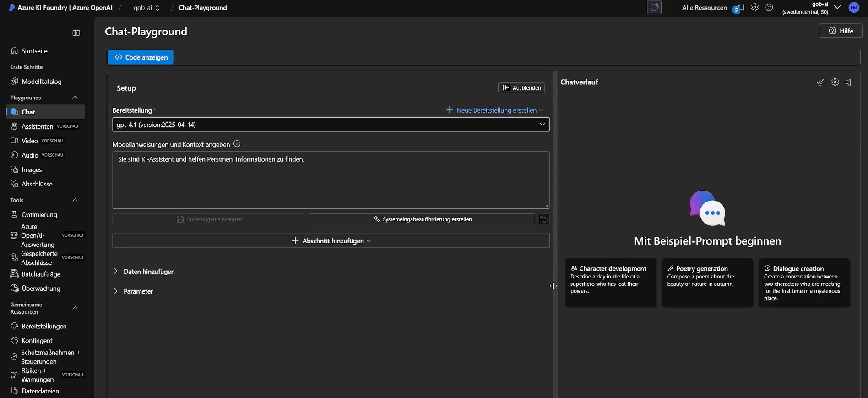
Task: Open the Bereitstellung gpt-4.1 dropdown
Action: tap(331, 125)
